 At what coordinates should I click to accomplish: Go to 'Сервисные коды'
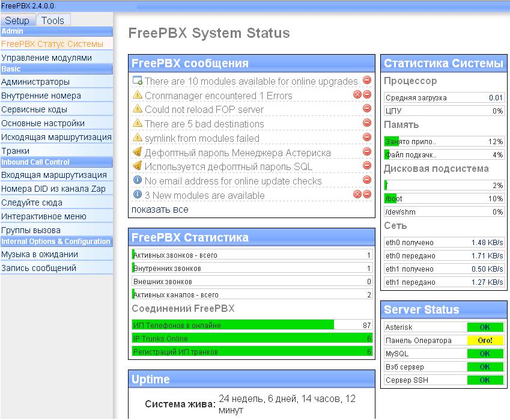click(x=56, y=109)
